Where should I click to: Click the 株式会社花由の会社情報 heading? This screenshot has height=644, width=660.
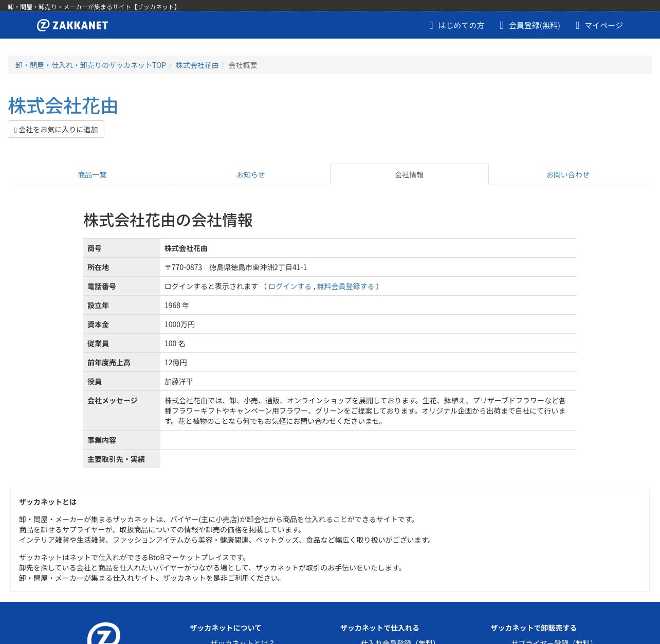point(168,220)
